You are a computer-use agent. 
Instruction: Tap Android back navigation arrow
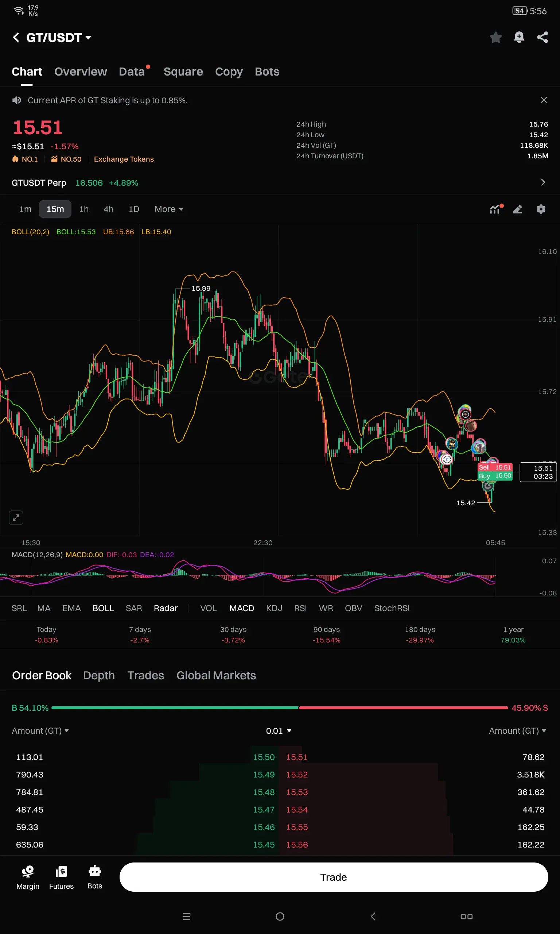[x=373, y=916]
